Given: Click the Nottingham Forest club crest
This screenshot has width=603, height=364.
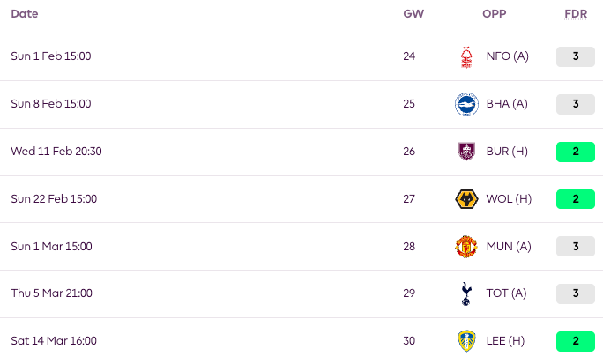Looking at the screenshot, I should click(x=466, y=57).
